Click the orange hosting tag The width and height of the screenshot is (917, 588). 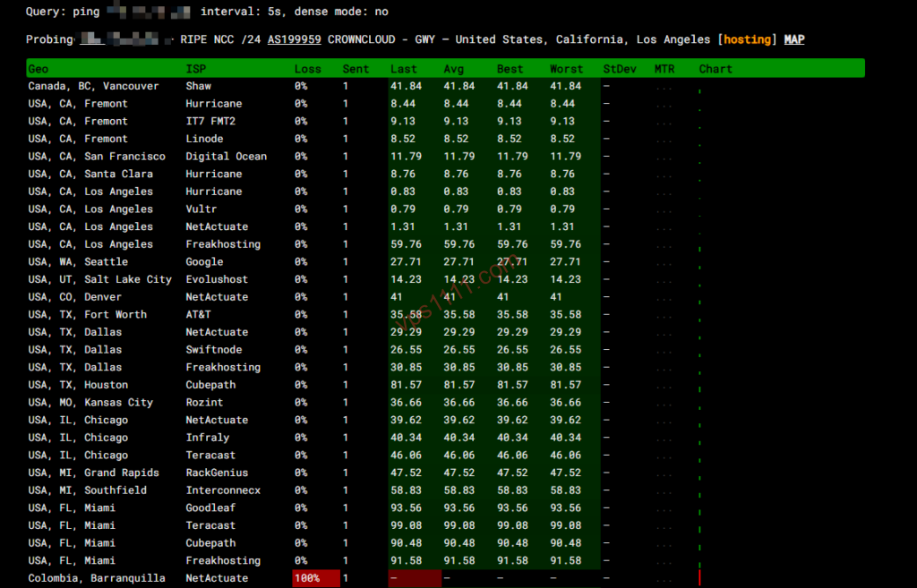click(x=748, y=39)
